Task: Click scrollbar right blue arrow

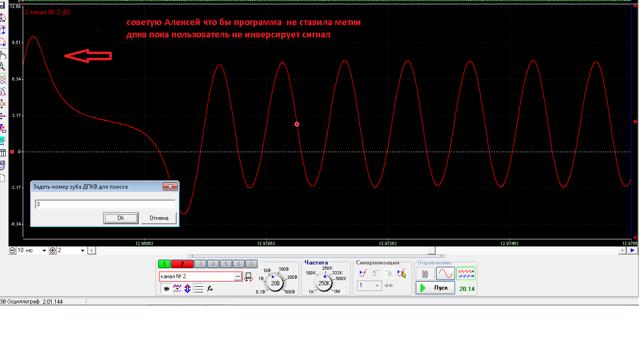Action: tap(633, 250)
